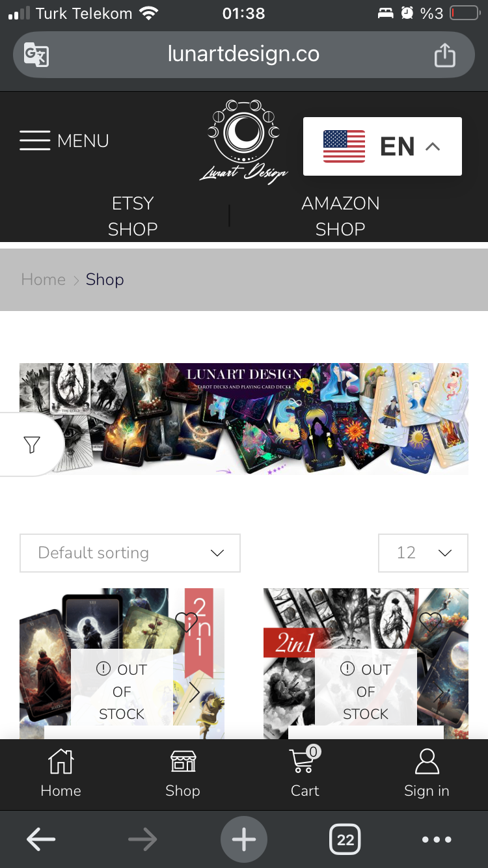
Task: Open the browser tabs counter showing 22
Action: point(346,840)
